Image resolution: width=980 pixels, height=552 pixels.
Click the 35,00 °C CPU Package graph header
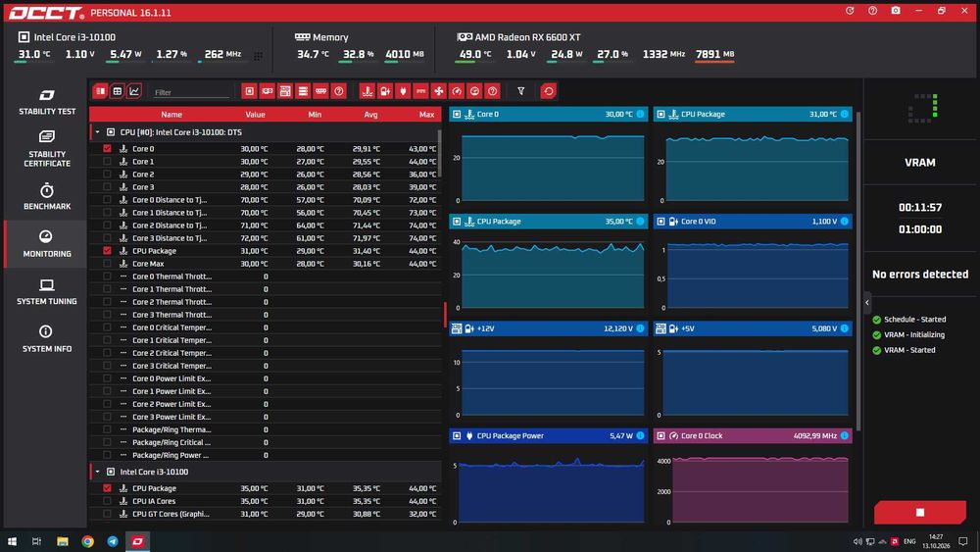coord(548,222)
